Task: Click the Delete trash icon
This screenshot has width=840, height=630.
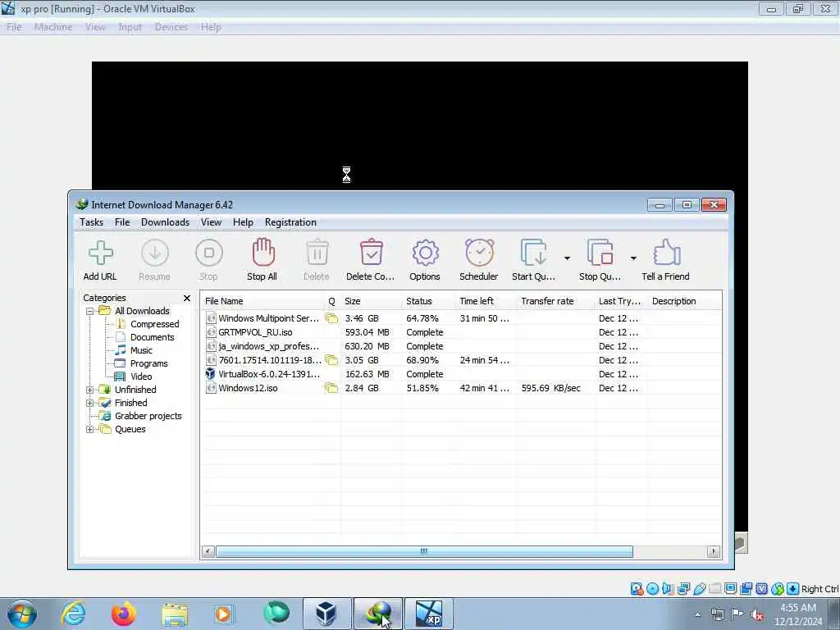Action: [317, 253]
